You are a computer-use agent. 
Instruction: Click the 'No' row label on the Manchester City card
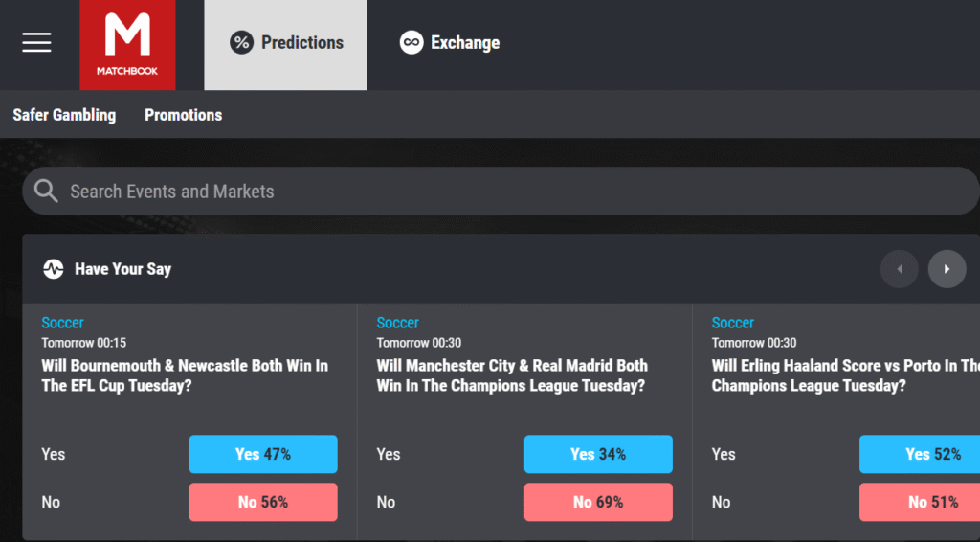coord(386,502)
